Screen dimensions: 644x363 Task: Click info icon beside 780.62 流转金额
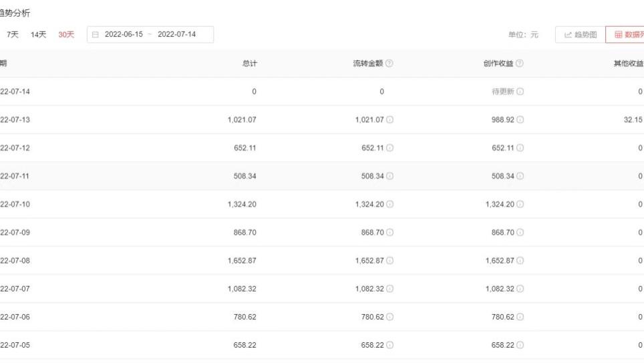(389, 318)
